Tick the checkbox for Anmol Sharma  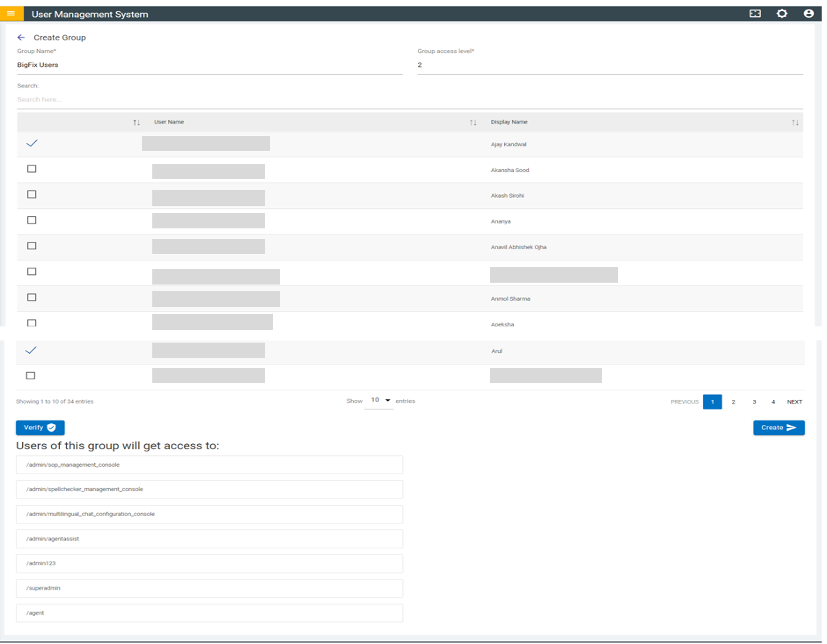tap(32, 298)
